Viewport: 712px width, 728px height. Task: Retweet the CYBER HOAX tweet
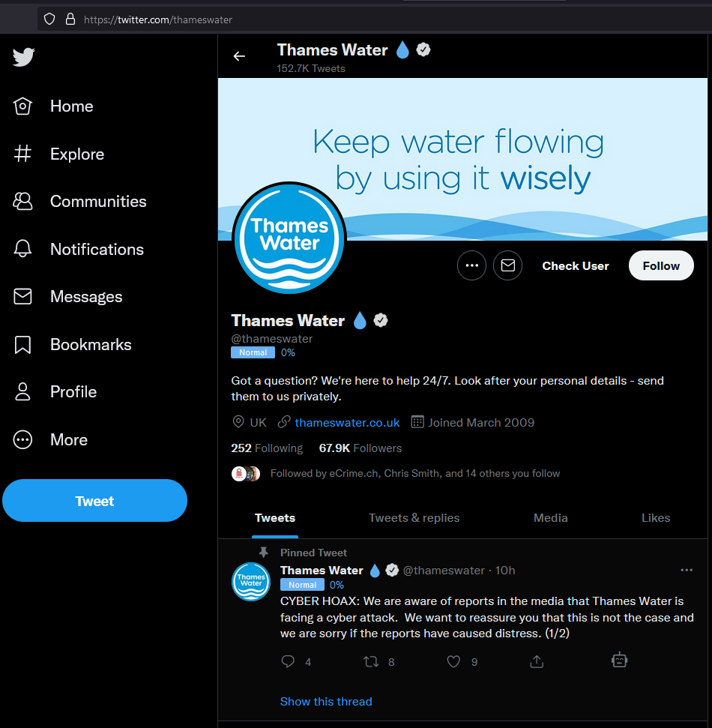click(x=371, y=661)
